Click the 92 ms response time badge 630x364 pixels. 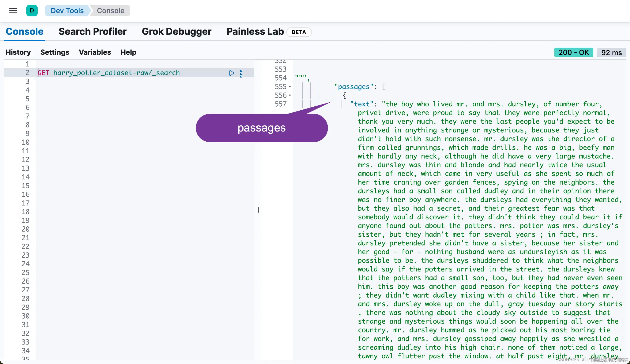click(x=611, y=52)
